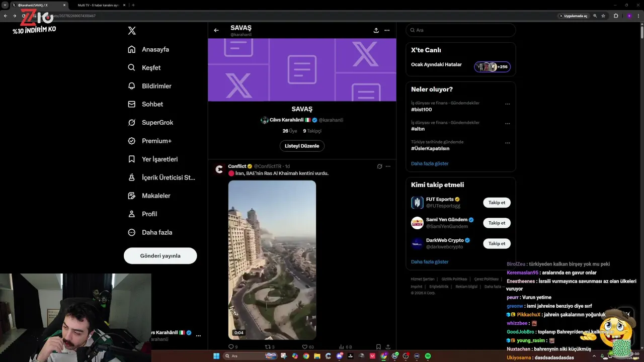
Task: Open the 9 Takipçi followers link
Action: click(x=312, y=131)
